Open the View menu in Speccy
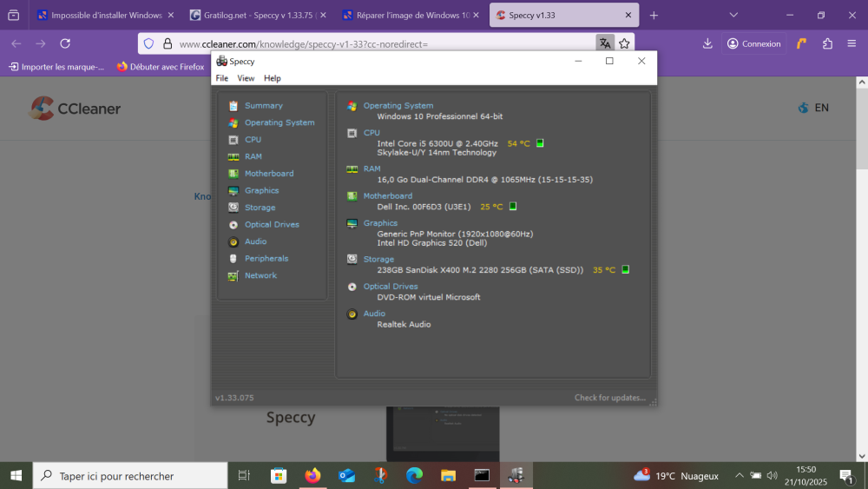 pos(246,78)
